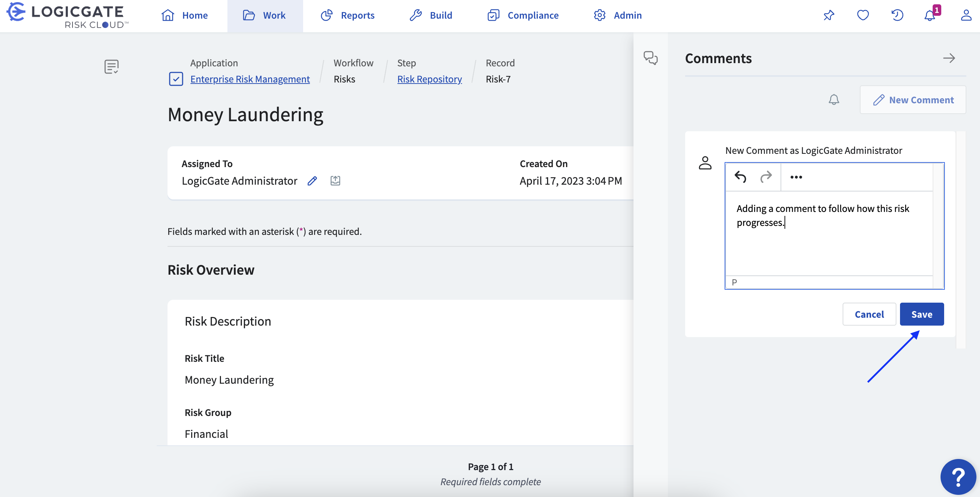Click the Risk-7 record label
Viewport: 980px width, 497px height.
pyautogui.click(x=498, y=79)
